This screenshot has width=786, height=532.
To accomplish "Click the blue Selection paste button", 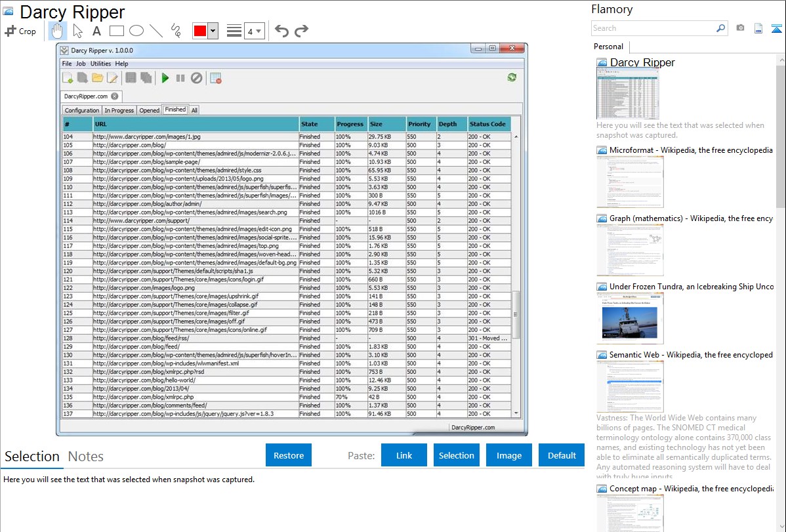I will (x=457, y=455).
